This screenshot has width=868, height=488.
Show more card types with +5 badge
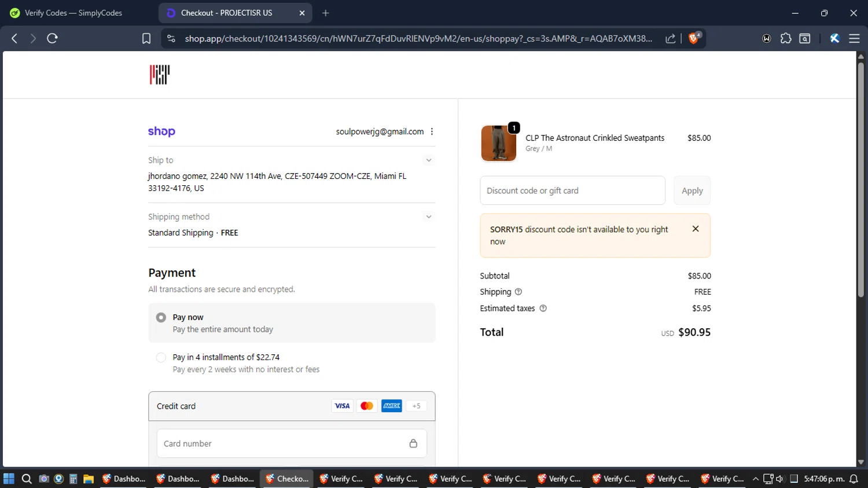(x=416, y=406)
